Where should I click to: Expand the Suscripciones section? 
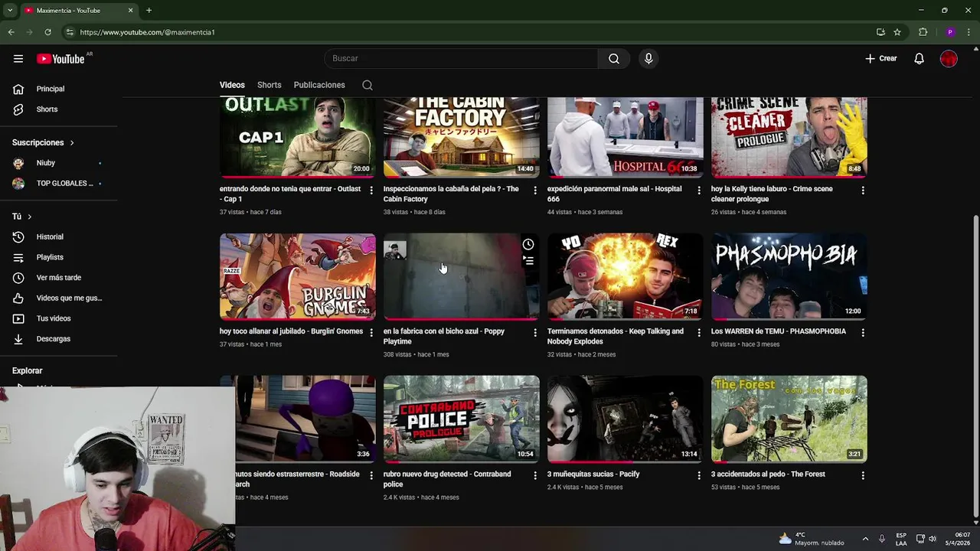[44, 142]
